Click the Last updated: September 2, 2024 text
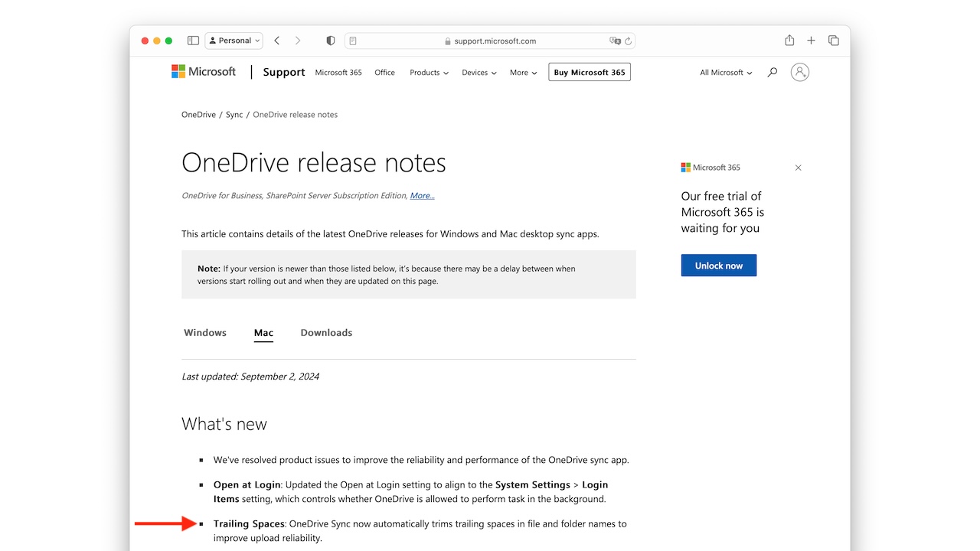Image resolution: width=980 pixels, height=551 pixels. pos(250,377)
